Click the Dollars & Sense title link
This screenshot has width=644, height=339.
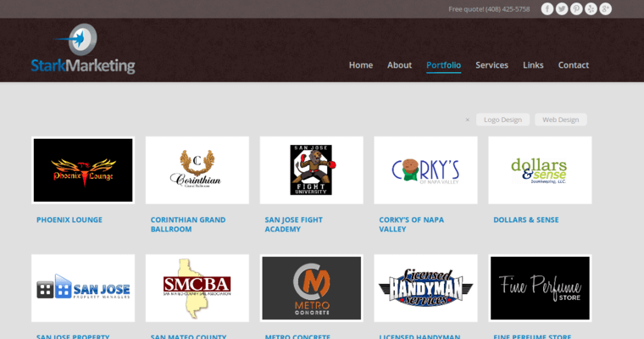[526, 220]
